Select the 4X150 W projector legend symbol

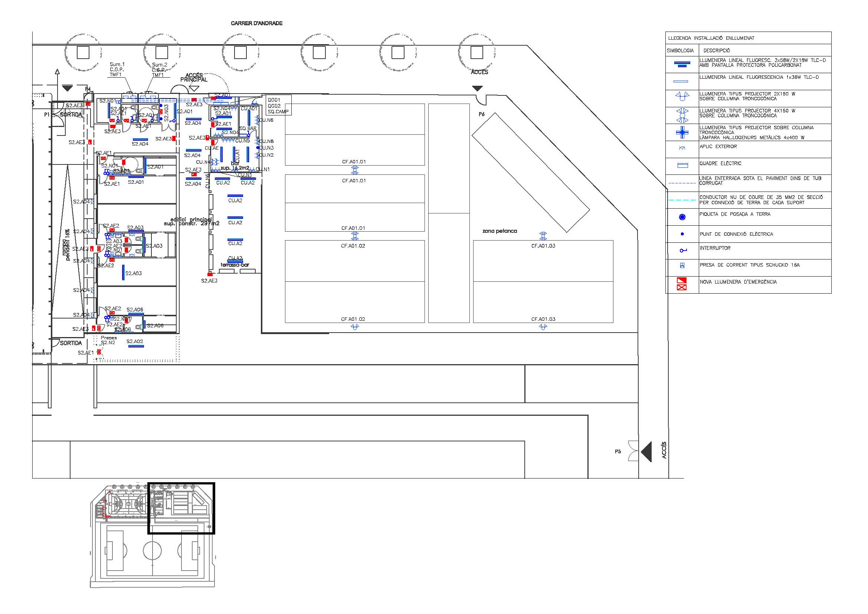point(682,115)
